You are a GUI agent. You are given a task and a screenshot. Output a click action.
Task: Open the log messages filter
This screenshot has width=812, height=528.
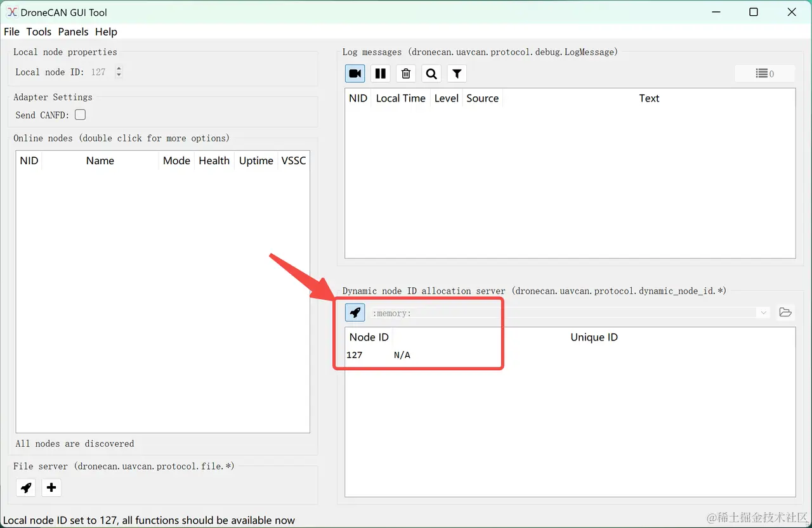(457, 74)
